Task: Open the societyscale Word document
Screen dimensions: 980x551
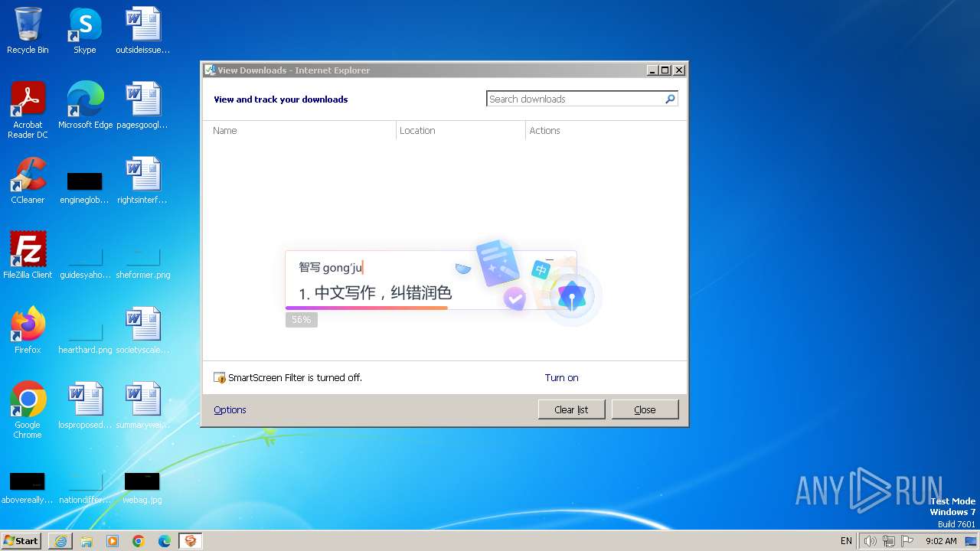Action: pyautogui.click(x=142, y=330)
